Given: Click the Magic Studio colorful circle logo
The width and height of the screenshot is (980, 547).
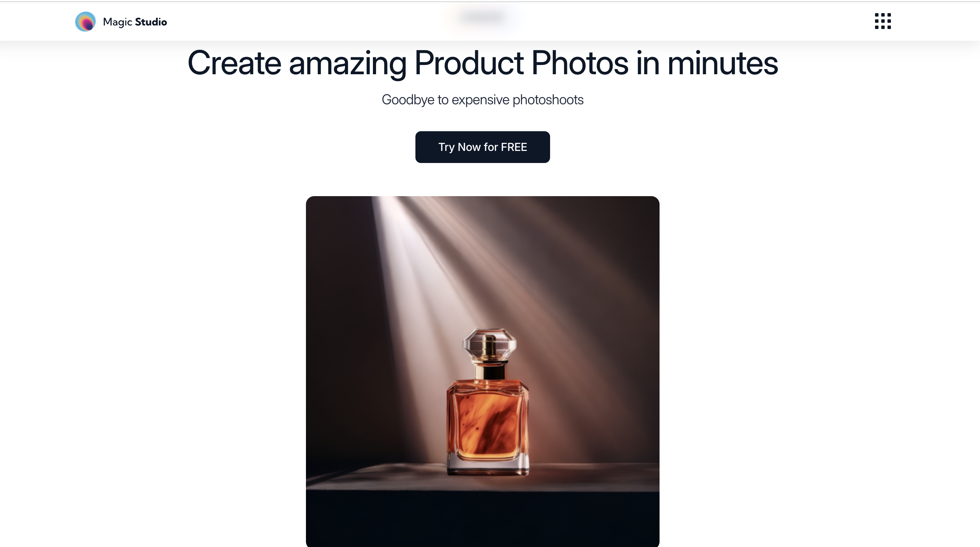Looking at the screenshot, I should click(85, 21).
